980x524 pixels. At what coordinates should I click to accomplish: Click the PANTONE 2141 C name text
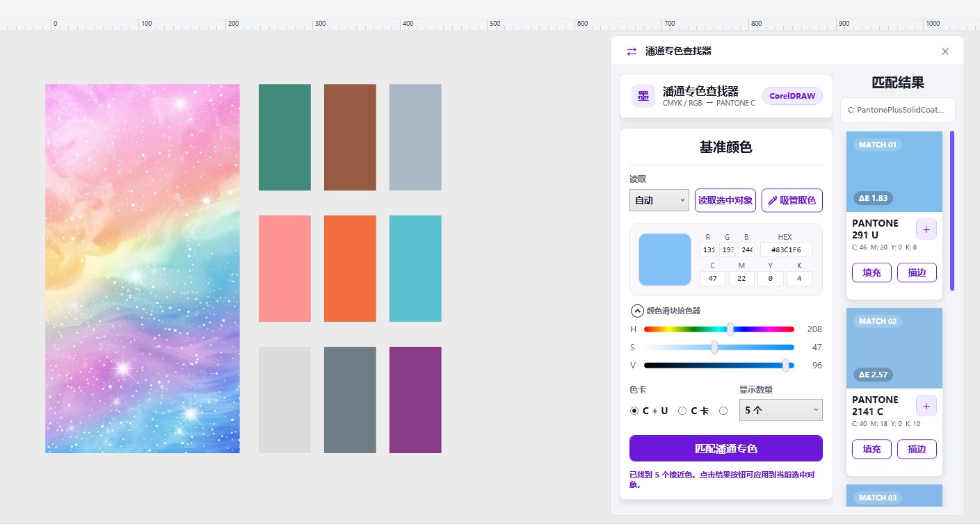pos(875,406)
